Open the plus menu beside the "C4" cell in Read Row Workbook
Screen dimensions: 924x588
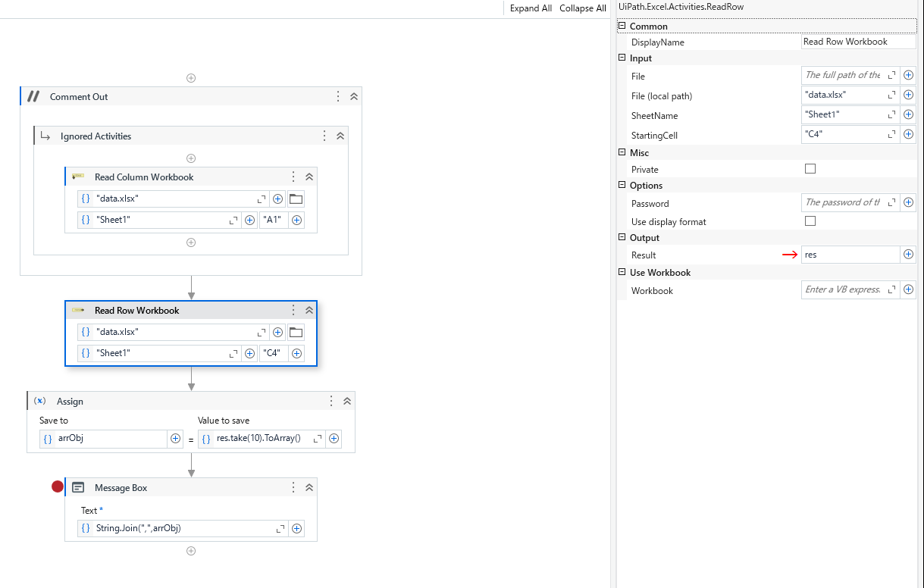(x=296, y=353)
